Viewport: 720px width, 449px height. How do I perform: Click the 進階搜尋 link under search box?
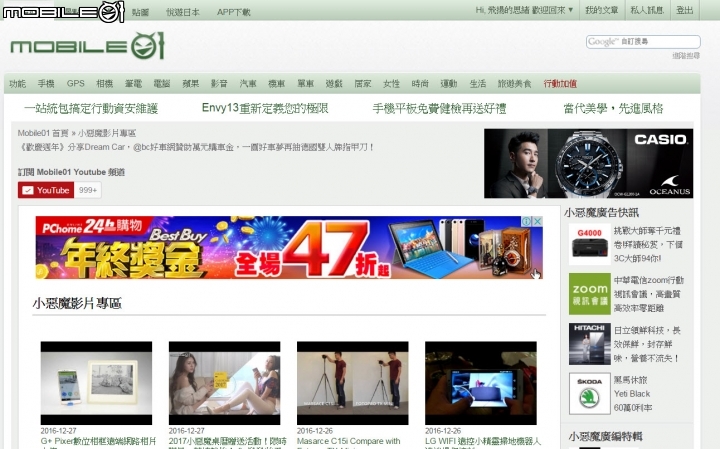pos(686,56)
